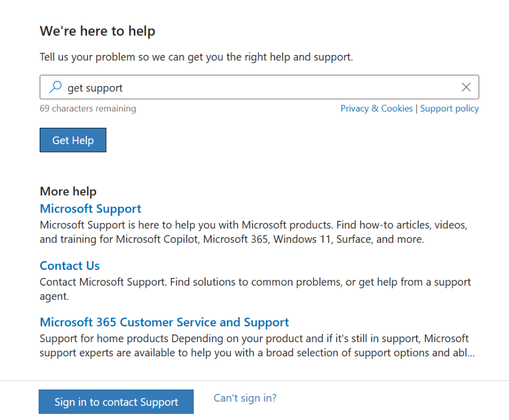Click the 'Support for home products' description

pos(257,345)
